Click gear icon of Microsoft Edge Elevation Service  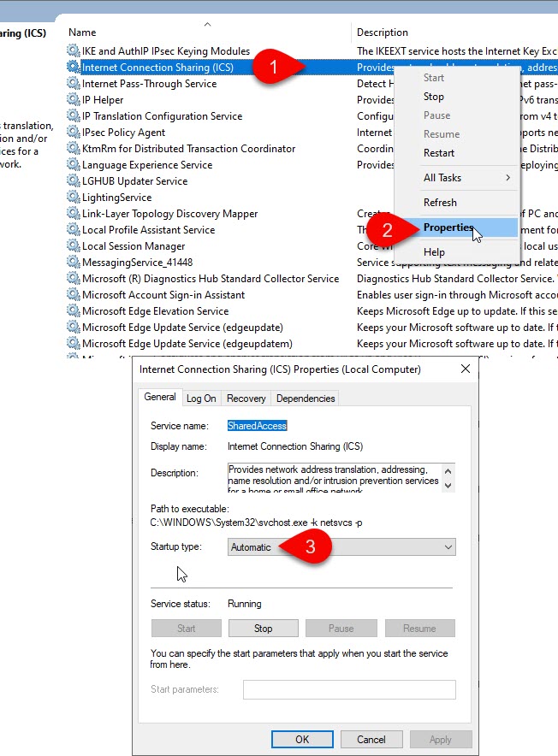[x=74, y=311]
